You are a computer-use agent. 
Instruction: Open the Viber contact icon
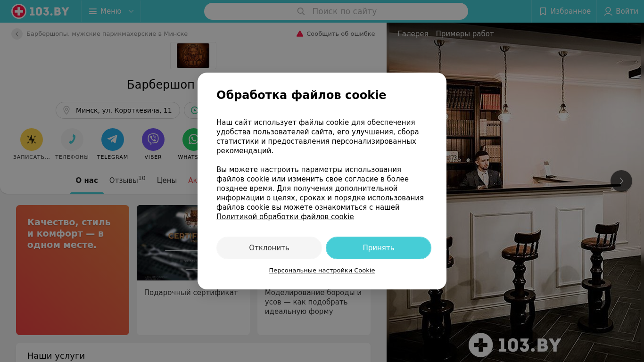pyautogui.click(x=153, y=140)
